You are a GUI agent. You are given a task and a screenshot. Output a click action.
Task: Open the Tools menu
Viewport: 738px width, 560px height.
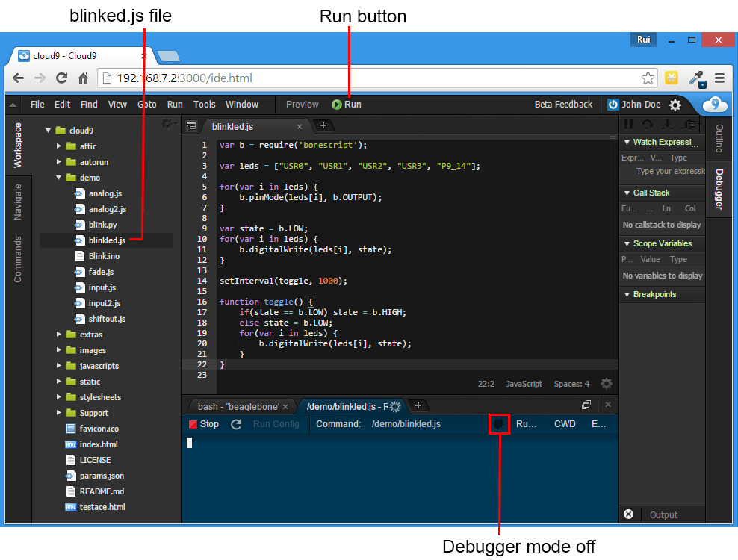(204, 104)
